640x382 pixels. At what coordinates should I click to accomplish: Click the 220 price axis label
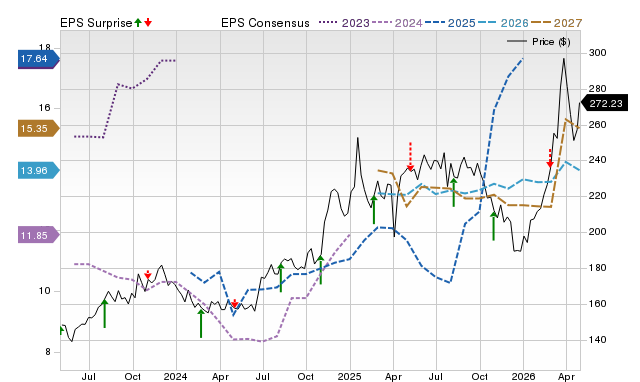[x=598, y=196]
